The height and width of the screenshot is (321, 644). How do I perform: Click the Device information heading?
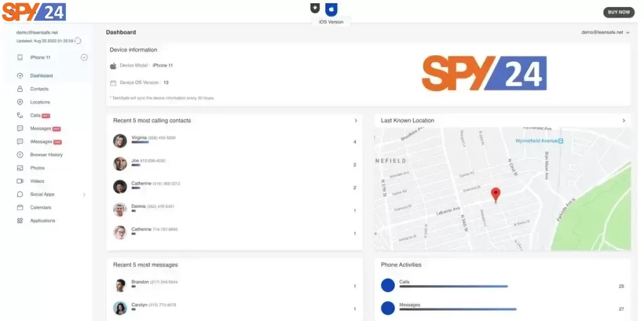coord(133,50)
